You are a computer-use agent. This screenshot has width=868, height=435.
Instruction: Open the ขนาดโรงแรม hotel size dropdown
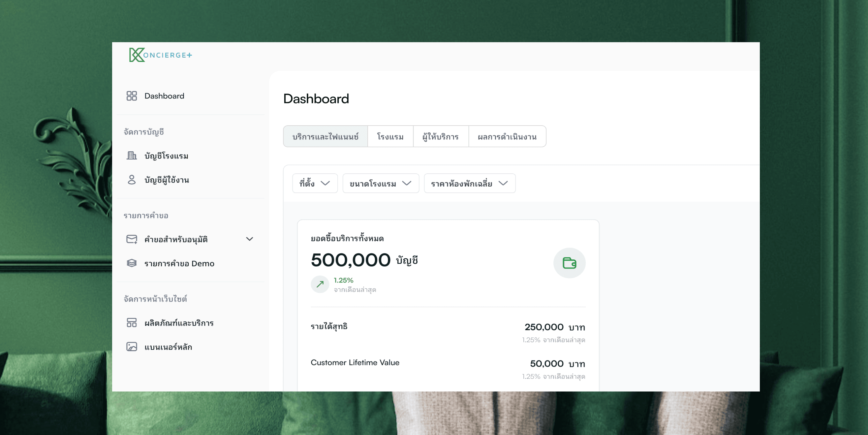[381, 183]
